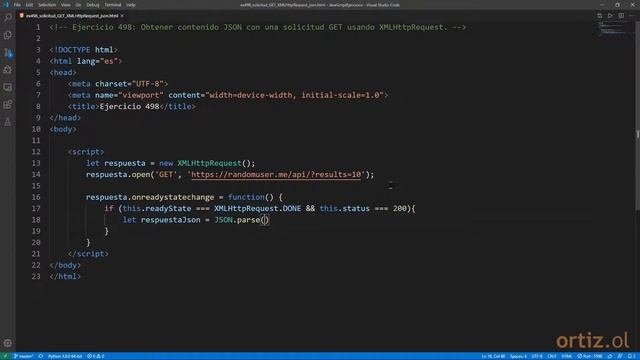Click the 'UTF-8' charset value on line 6
Viewport: 640px width, 360px height.
(147, 84)
